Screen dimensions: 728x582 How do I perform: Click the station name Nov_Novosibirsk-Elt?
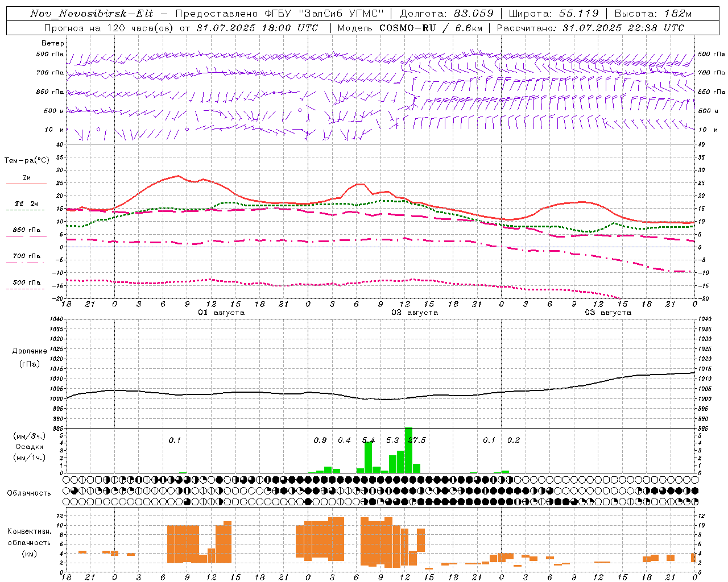point(92,14)
